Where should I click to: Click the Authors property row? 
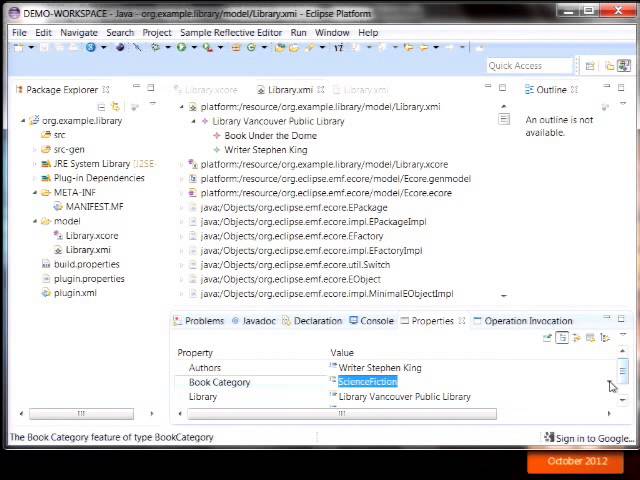(x=394, y=367)
